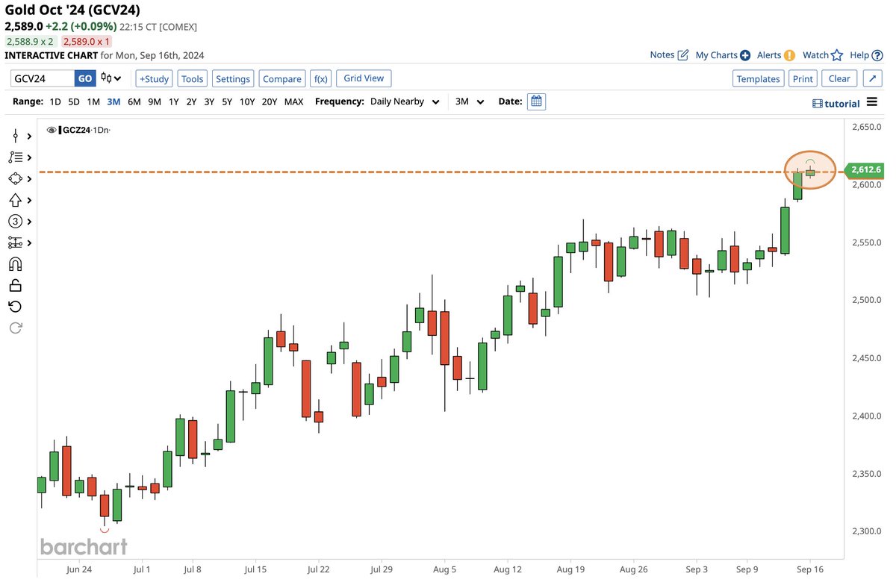This screenshot has width=896, height=588.
Task: Open the Fibonacci measurement tool
Action: (x=13, y=243)
